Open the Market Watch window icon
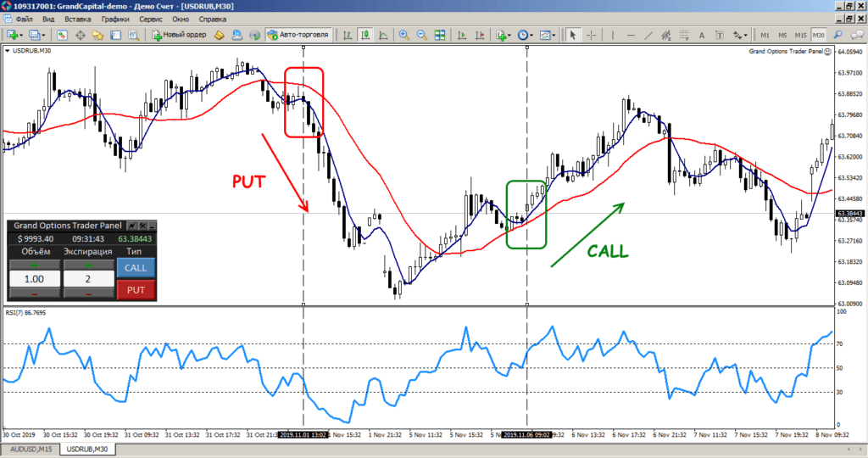Image resolution: width=868 pixels, height=458 pixels. 63,36
